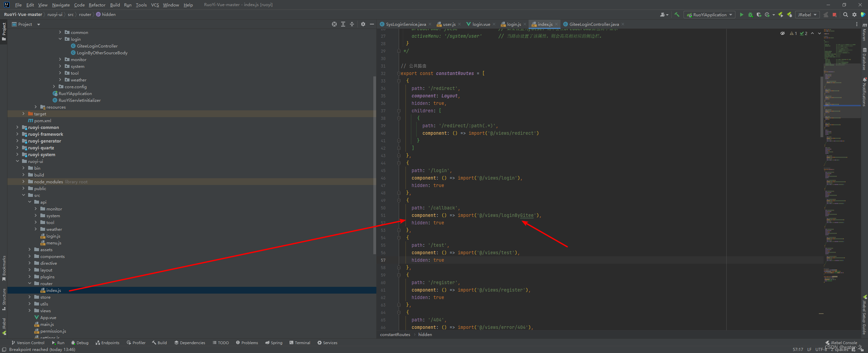Screen dimensions: 868x353
Task: Debug with JRebel rocket-bug icon
Action: click(x=789, y=15)
